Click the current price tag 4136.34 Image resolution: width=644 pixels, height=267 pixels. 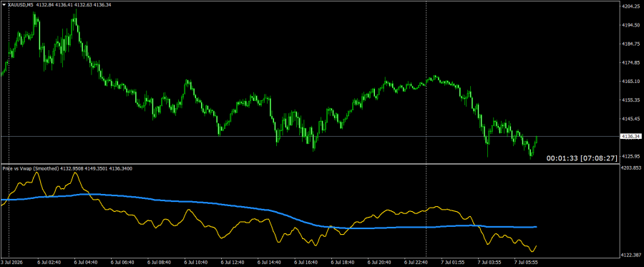632,136
